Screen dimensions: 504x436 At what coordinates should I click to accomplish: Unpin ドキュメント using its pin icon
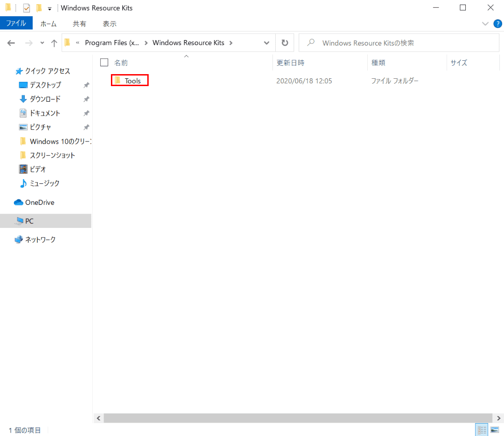pos(87,113)
